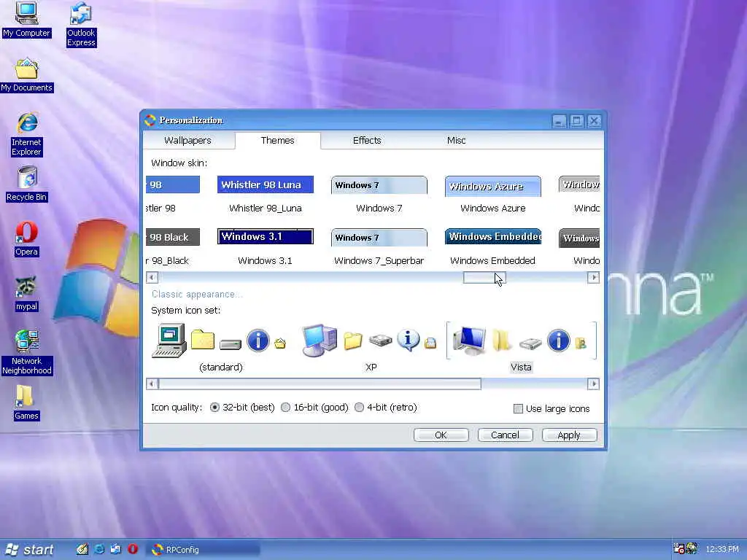Click the OK button
The width and height of the screenshot is (747, 560).
coord(441,435)
